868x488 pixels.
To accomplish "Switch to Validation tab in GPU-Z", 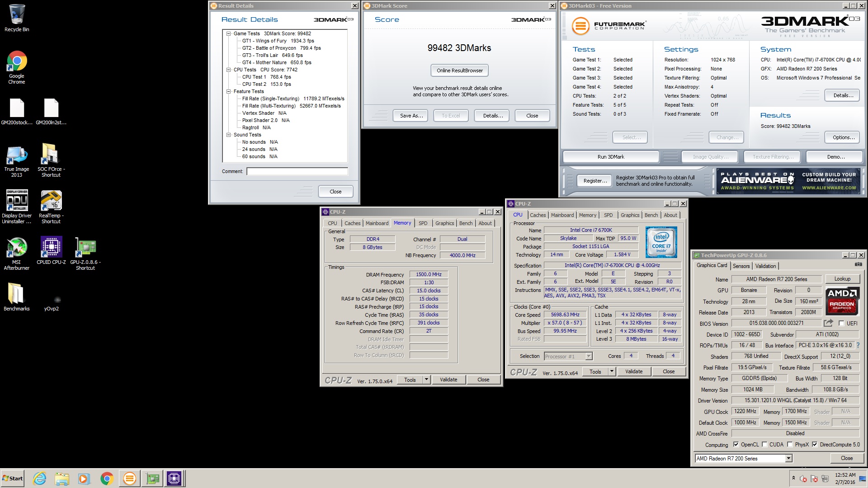I will pyautogui.click(x=765, y=266).
